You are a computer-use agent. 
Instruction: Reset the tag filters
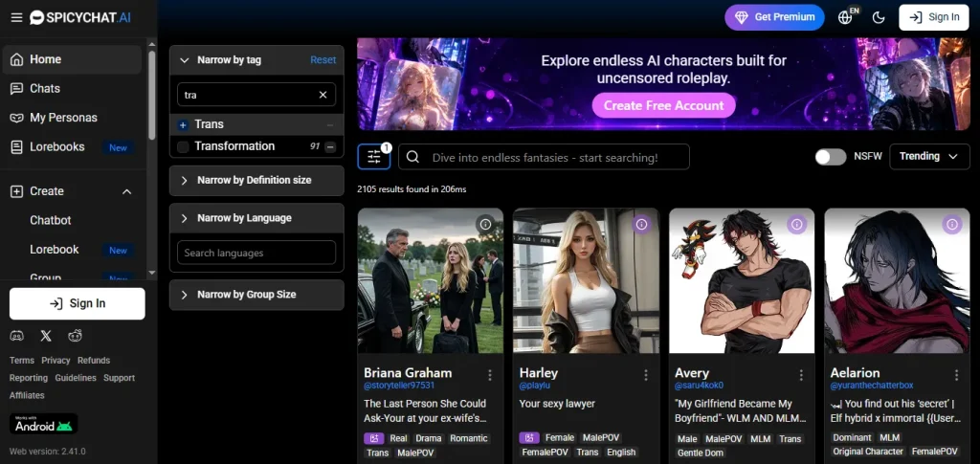[323, 60]
